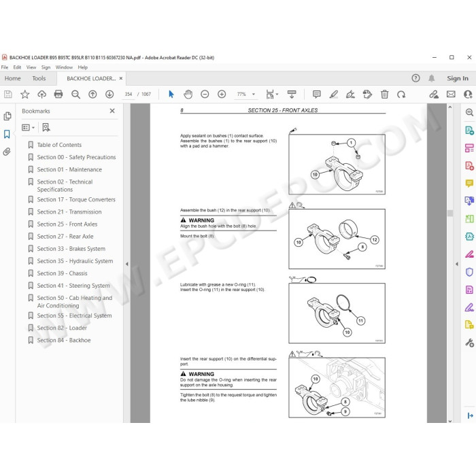Upload file to cloud icon
The height and width of the screenshot is (476, 476).
pos(41,95)
